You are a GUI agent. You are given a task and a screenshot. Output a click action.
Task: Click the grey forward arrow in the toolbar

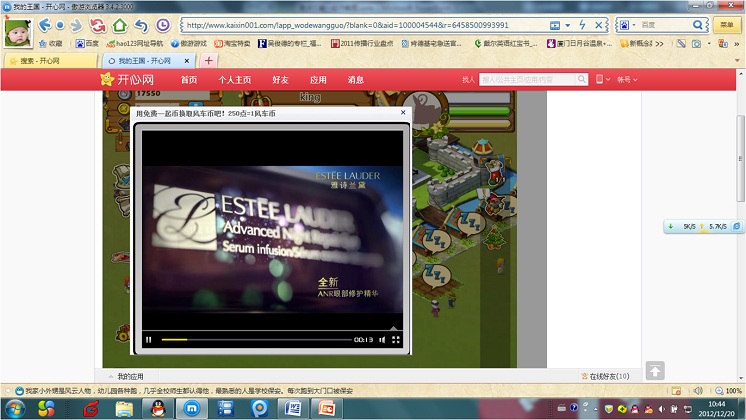76,25
